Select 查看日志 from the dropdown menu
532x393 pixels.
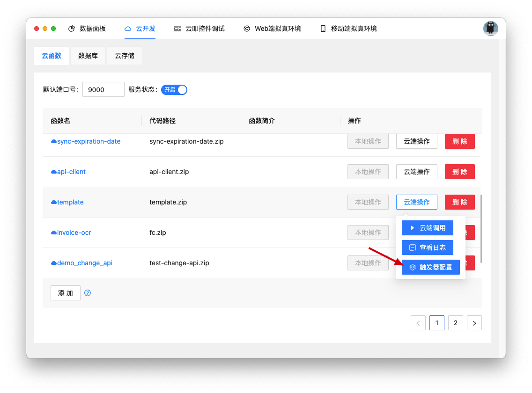point(427,247)
